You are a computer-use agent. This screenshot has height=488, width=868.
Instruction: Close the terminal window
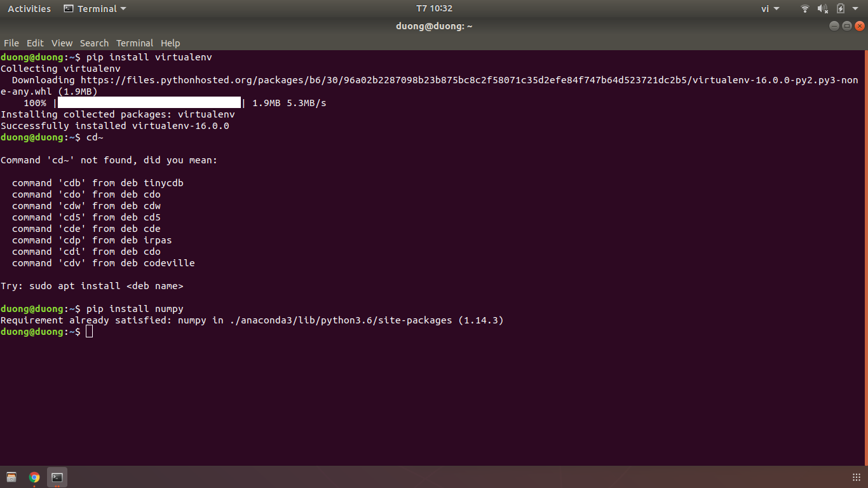click(x=860, y=26)
